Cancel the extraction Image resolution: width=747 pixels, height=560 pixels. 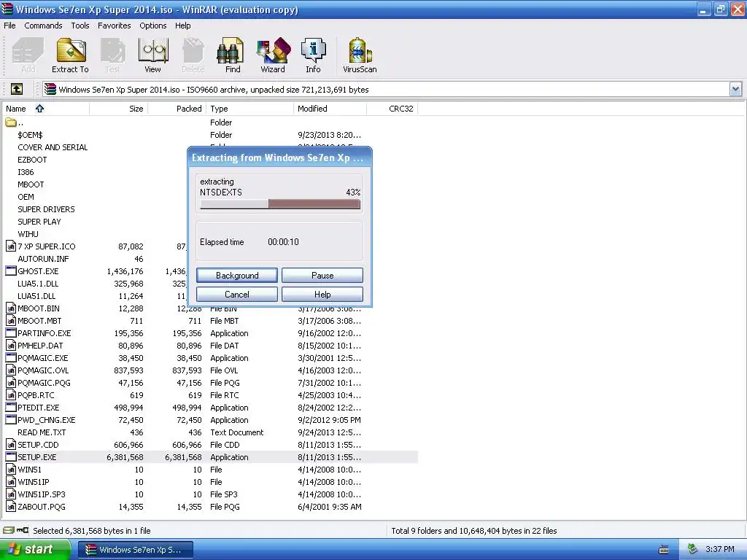[237, 295]
